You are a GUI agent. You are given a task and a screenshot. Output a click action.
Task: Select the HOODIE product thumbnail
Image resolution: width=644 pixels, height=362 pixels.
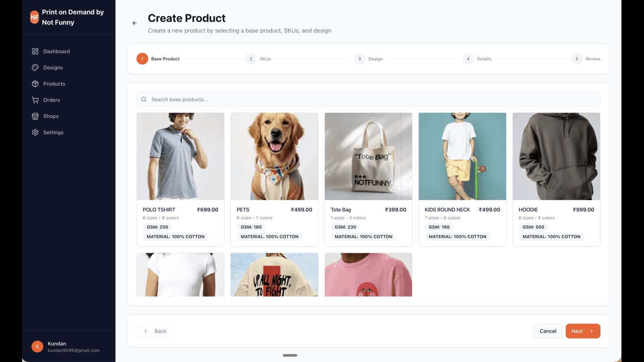(x=556, y=156)
